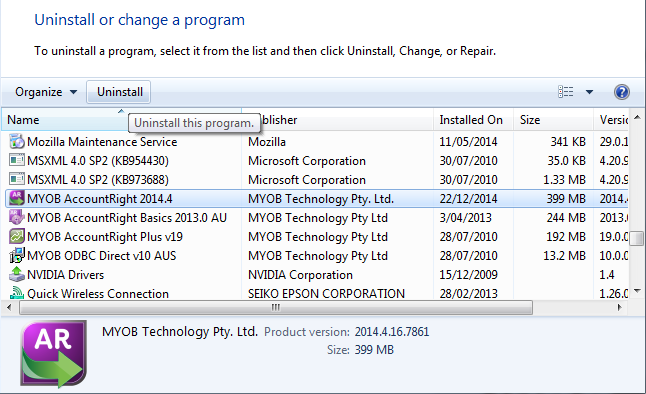This screenshot has width=646, height=394.
Task: Expand the view options dropdown arrow
Action: coord(589,92)
